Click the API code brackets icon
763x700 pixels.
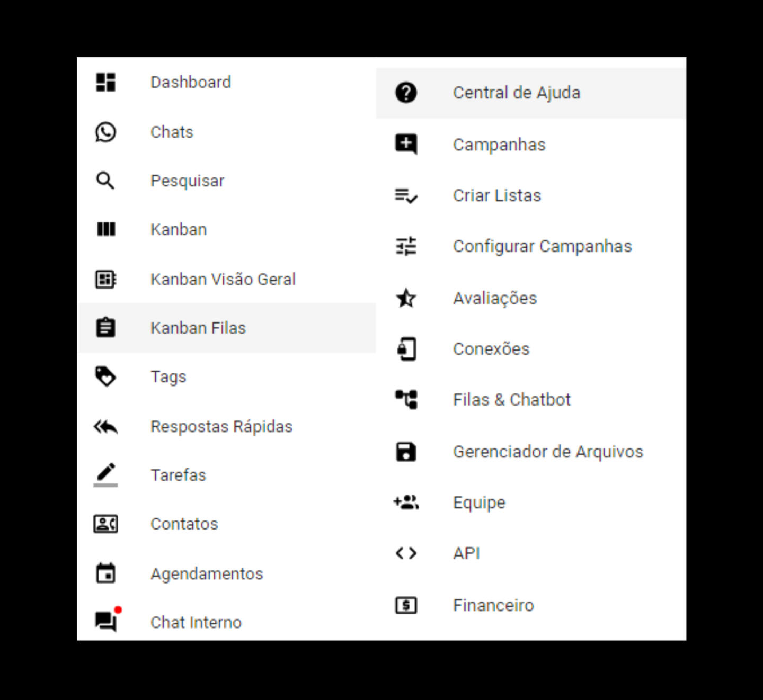406,553
